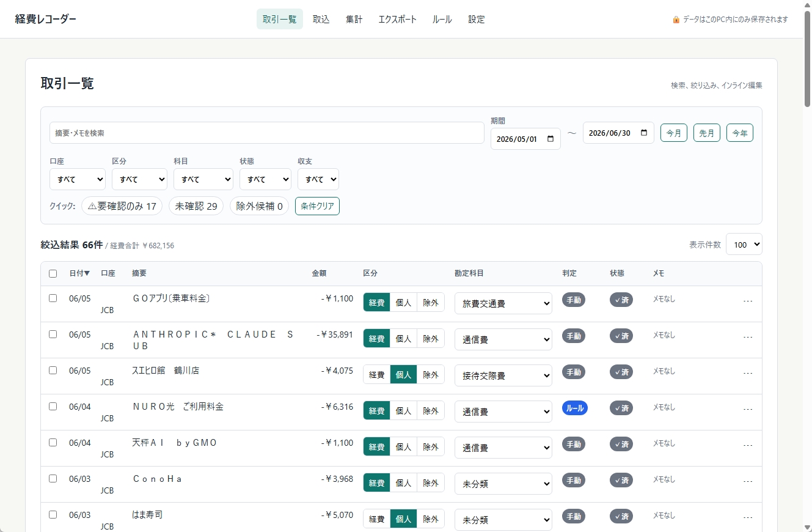Viewport: 812px width, 532px height.
Task: Set ConoHa row to 個人
Action: coord(403,483)
